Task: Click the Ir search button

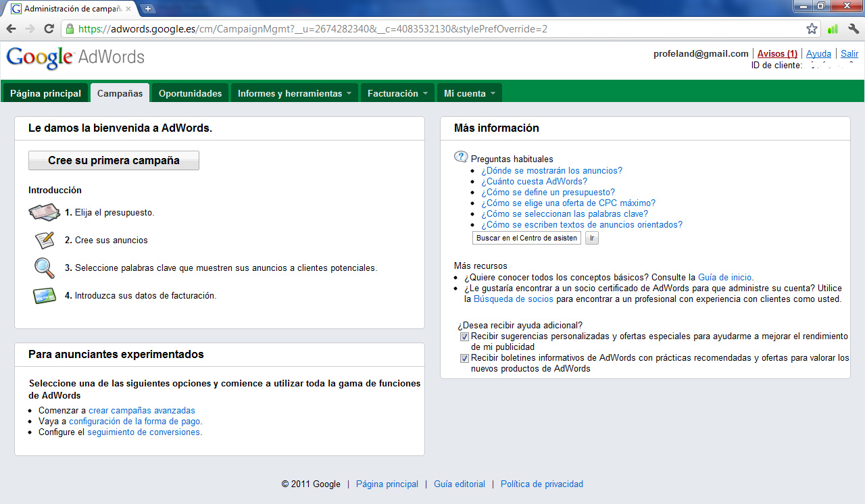Action: (591, 238)
